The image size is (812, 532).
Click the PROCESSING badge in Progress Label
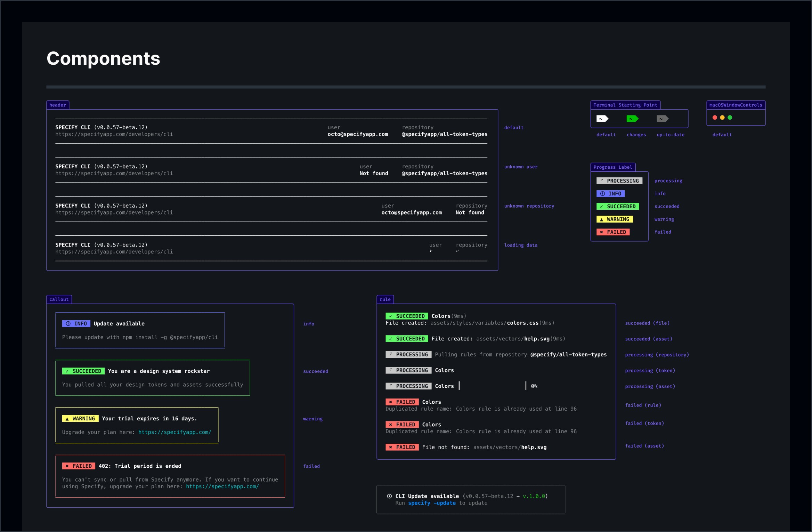click(x=619, y=181)
